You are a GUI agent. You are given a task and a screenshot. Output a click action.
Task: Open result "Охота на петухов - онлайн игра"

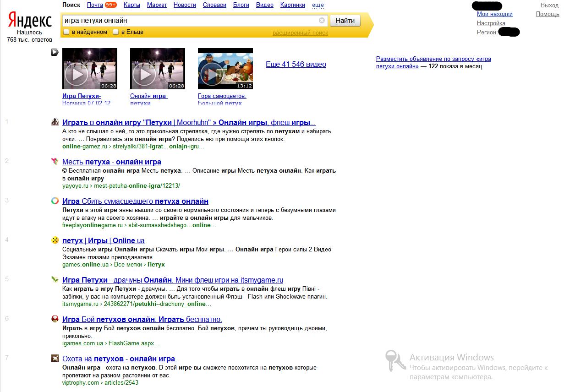coord(120,359)
